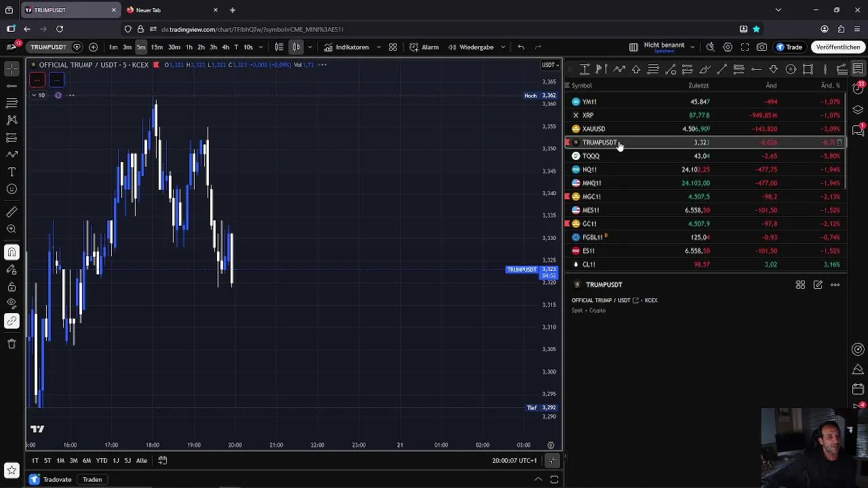This screenshot has width=868, height=488.
Task: Open the layout templates grid icon
Action: pyautogui.click(x=393, y=47)
